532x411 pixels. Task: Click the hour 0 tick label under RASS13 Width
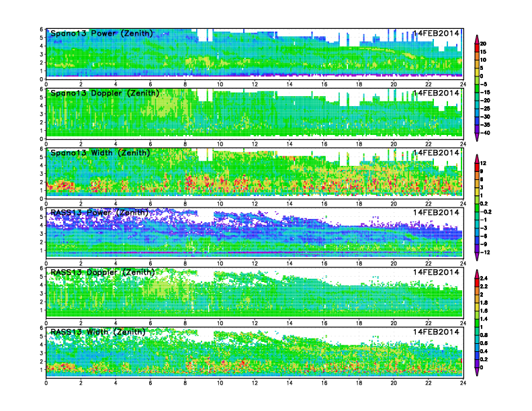pos(46,383)
